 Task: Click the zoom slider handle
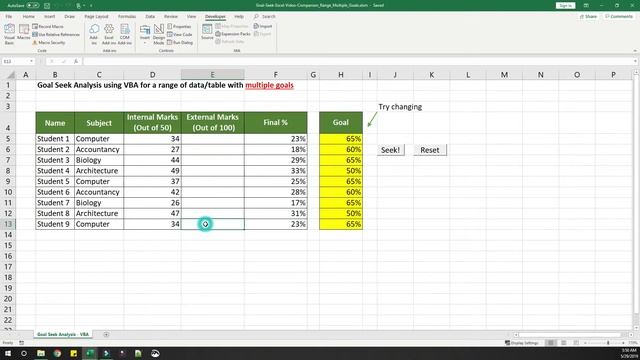click(x=608, y=343)
